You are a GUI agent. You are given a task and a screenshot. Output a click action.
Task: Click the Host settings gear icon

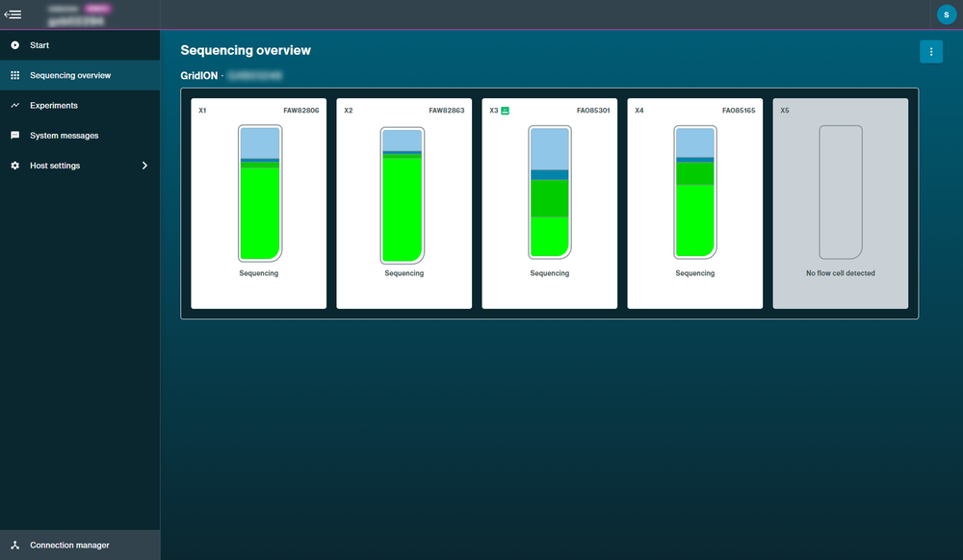tap(14, 165)
